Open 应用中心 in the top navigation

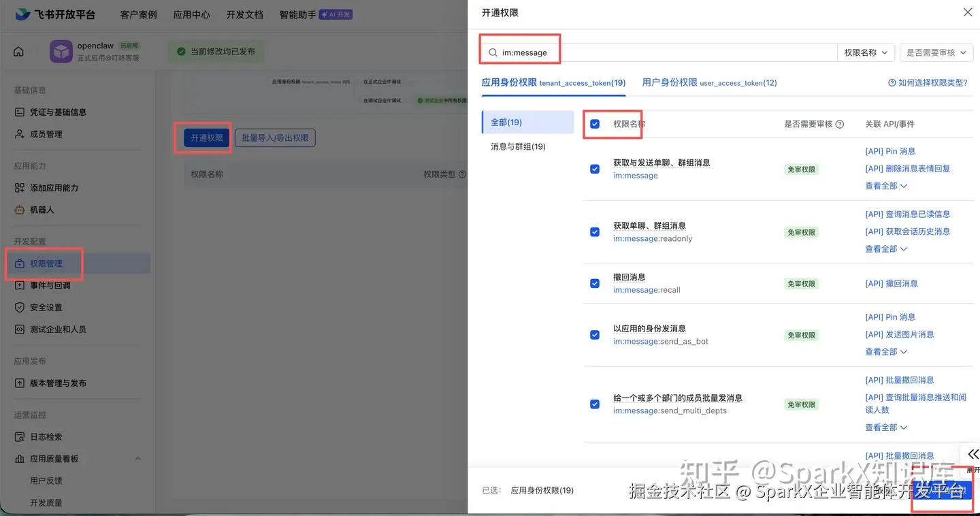(x=191, y=14)
